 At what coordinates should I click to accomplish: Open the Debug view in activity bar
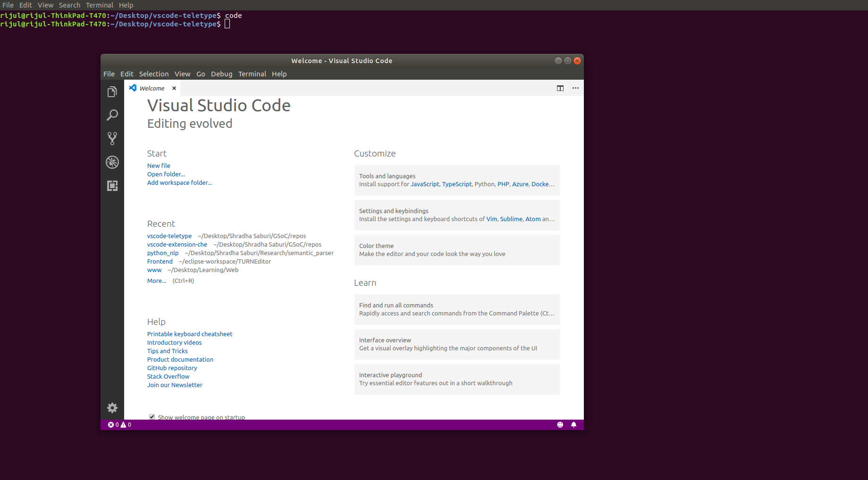click(112, 162)
